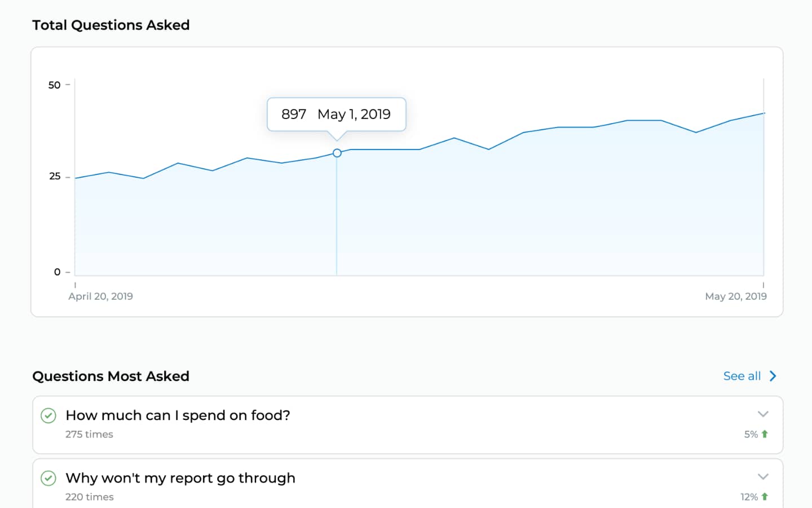Screen dimensions: 812x508
Task: Click the May 20, 2019 axis date label
Action: pyautogui.click(x=735, y=296)
